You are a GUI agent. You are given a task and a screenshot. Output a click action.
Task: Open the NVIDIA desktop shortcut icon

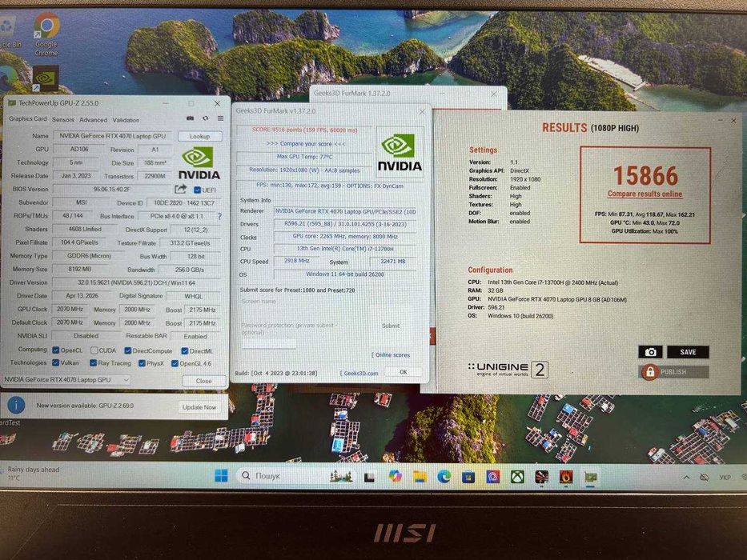(46, 78)
